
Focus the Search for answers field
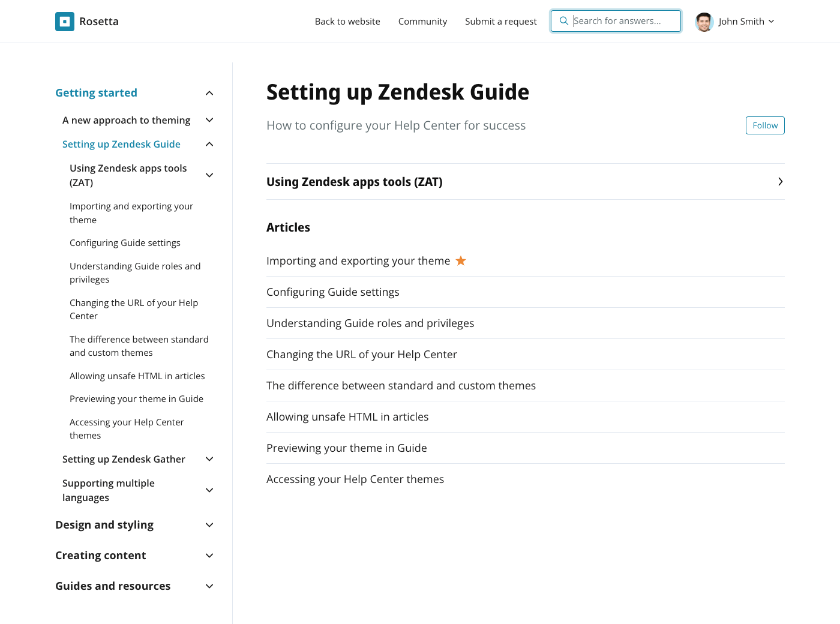(624, 21)
